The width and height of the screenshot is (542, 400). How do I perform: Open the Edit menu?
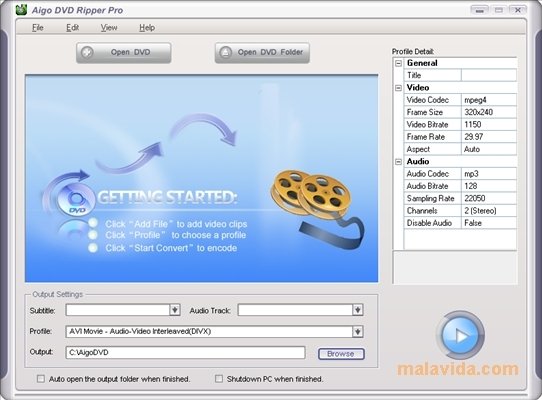coord(73,28)
